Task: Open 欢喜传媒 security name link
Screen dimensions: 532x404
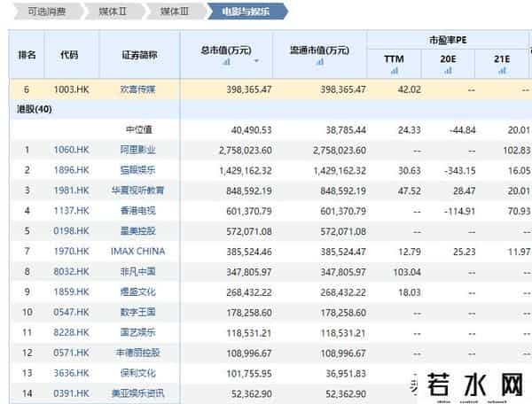Action: coord(140,89)
